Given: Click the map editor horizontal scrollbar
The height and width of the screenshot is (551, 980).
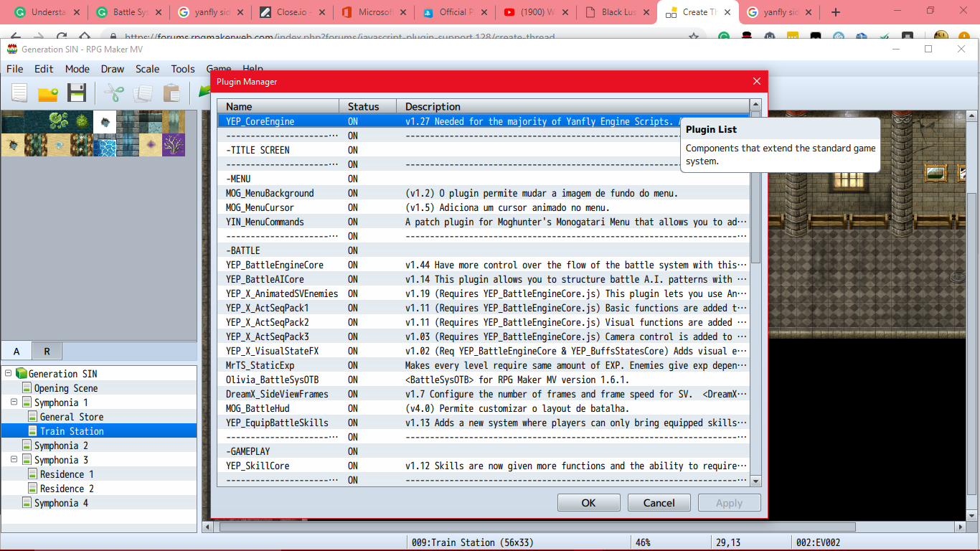Looking at the screenshot, I should [585, 527].
